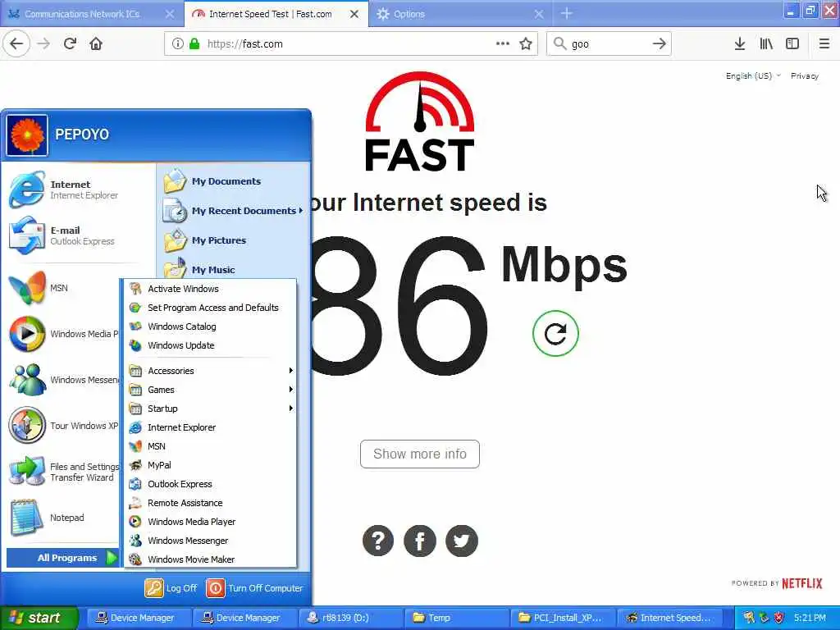
Task: Open rtl8139 (D:) taskbar window
Action: 349,618
